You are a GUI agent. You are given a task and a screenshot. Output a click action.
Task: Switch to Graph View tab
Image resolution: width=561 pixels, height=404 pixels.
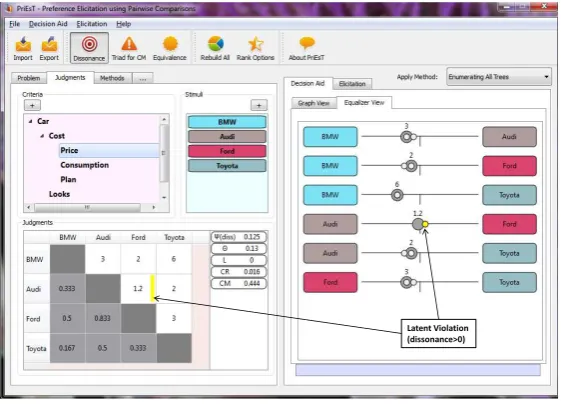tap(314, 103)
